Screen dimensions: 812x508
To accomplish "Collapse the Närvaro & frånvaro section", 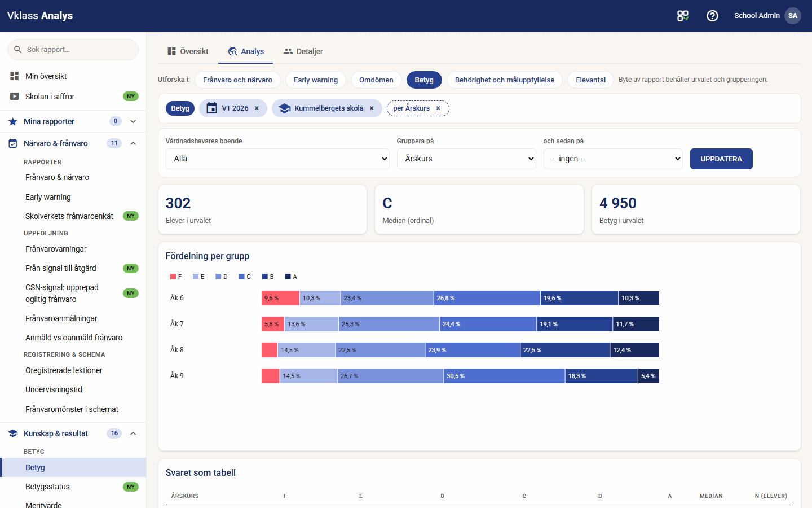I will (x=133, y=143).
